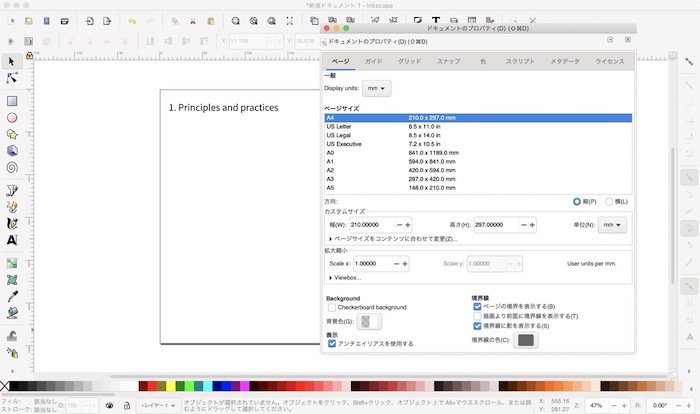Select the 3D Box tool
This screenshot has width=700, height=414.
[12, 151]
